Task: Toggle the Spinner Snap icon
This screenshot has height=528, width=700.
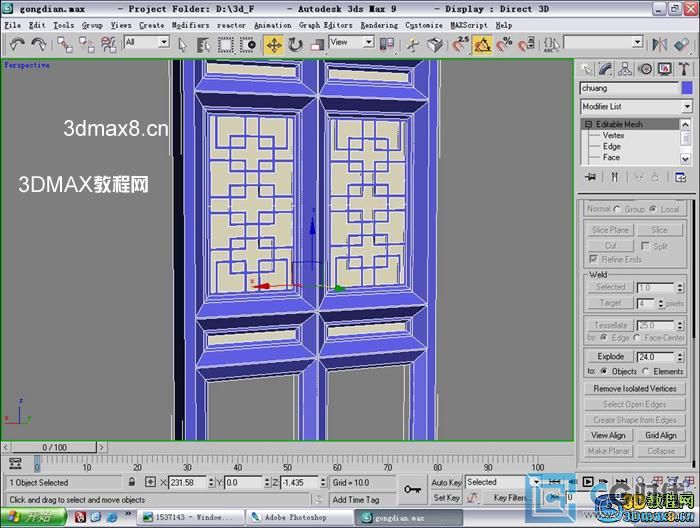Action: pyautogui.click(x=526, y=45)
